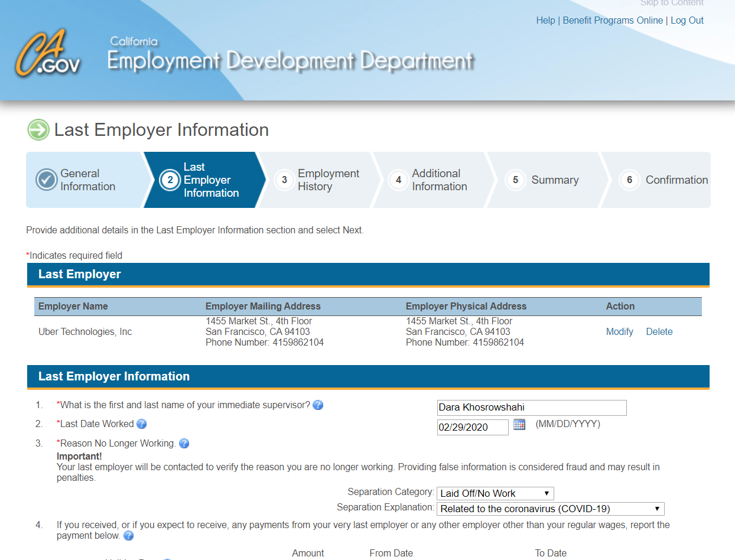This screenshot has height=560, width=735.
Task: Open help for immediate supervisor question
Action: pos(318,405)
